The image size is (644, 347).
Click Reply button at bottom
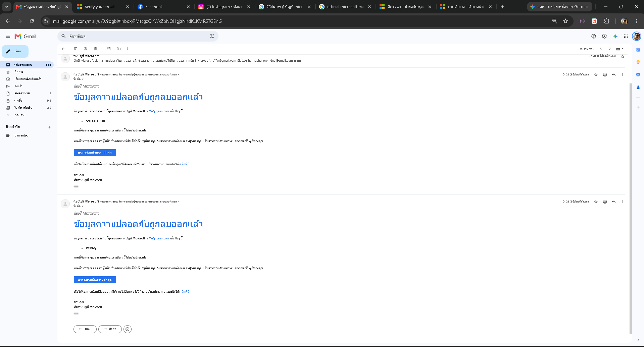(85, 329)
